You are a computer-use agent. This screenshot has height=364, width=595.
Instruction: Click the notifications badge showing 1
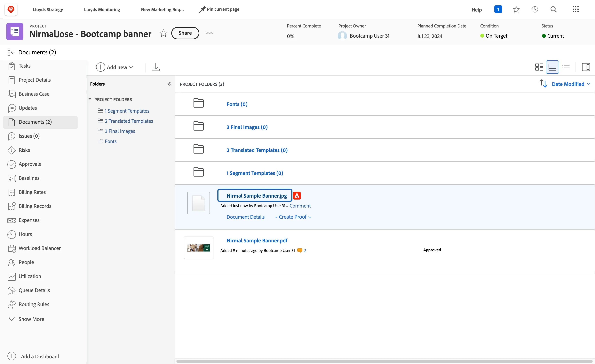tap(498, 9)
